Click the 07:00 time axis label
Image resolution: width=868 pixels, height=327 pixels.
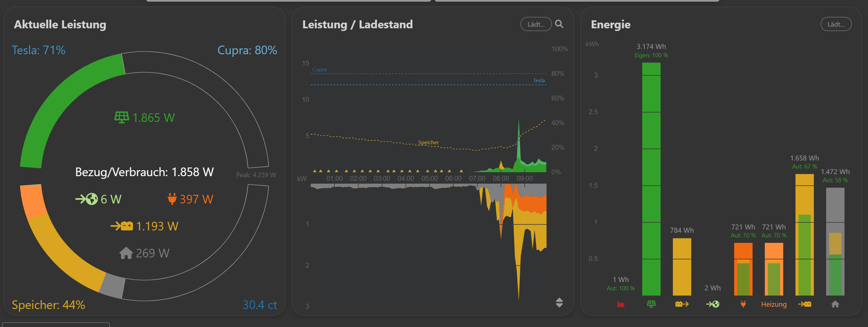477,178
